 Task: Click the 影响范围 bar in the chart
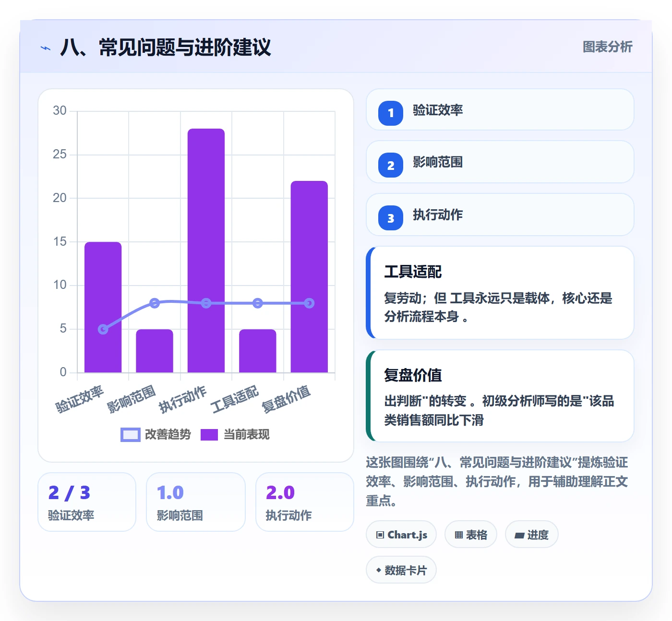point(155,351)
